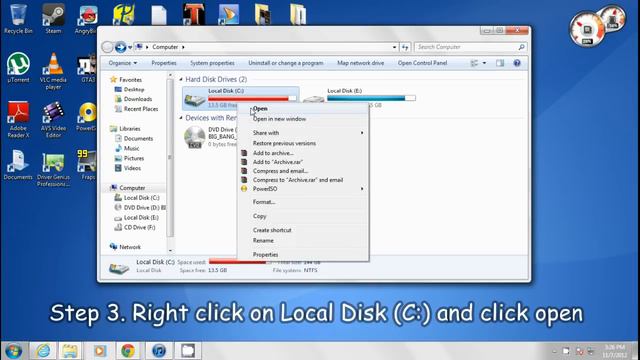This screenshot has height=360, width=640.
Task: Expand the Share with submenu arrow
Action: tap(362, 133)
